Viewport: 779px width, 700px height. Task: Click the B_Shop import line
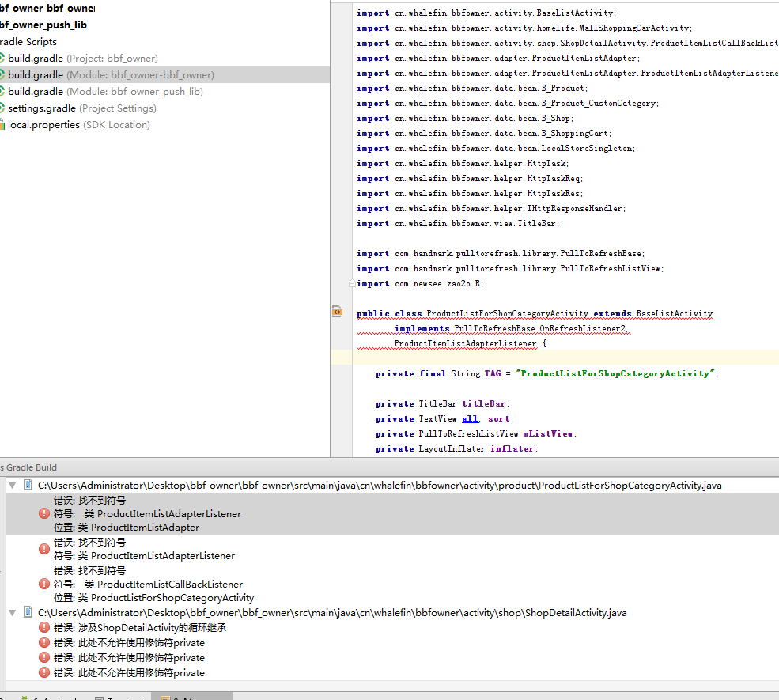point(465,118)
